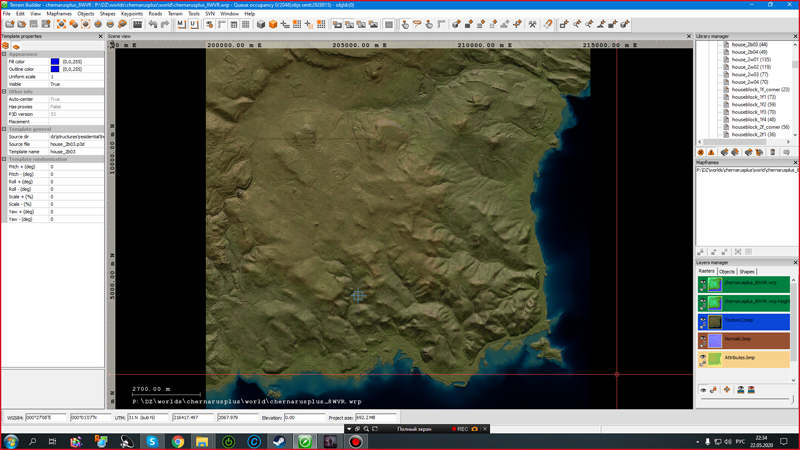Open the Roads menu

(155, 14)
